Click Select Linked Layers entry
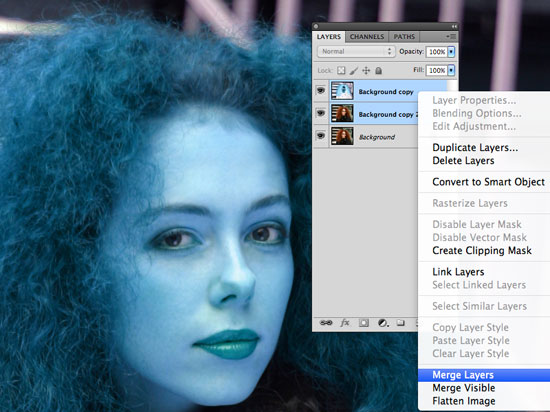This screenshot has width=550, height=412. pos(484,285)
